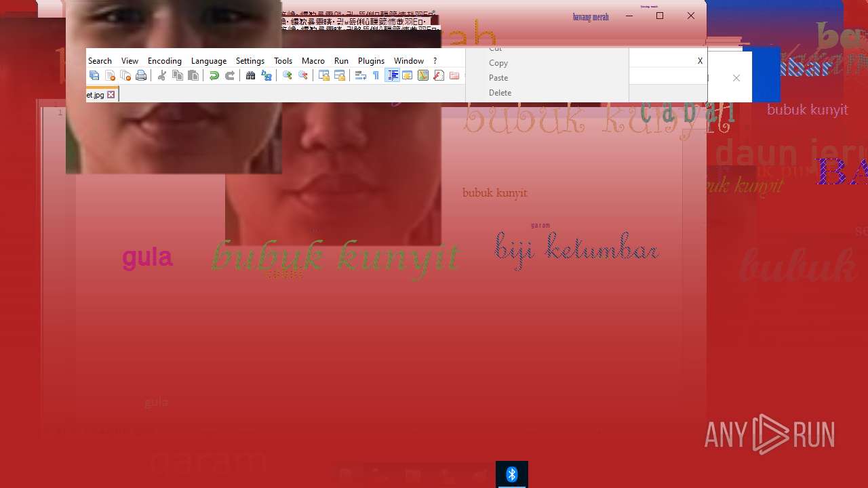Open the Folder as Workspace icon
Image resolution: width=868 pixels, height=488 pixels.
[x=454, y=75]
